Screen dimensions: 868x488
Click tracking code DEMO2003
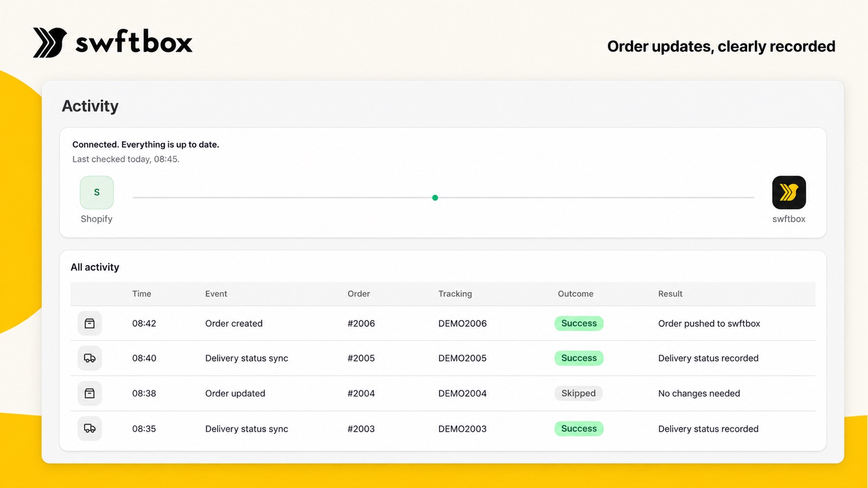point(462,429)
